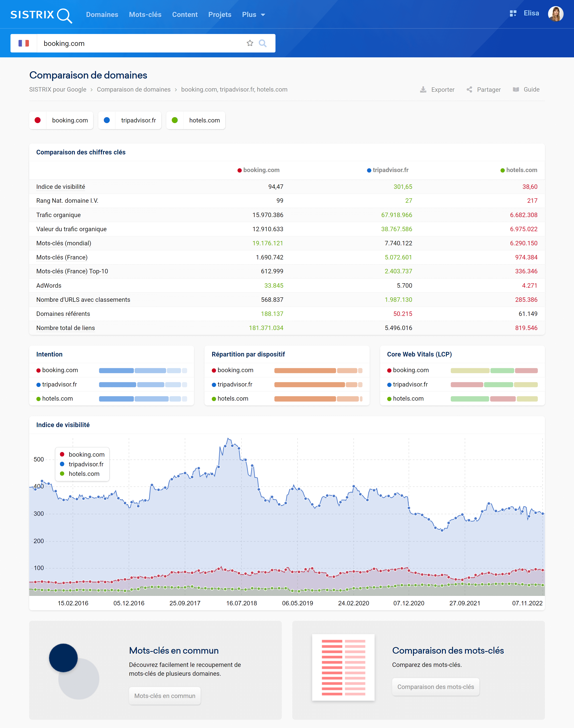Click the Exporter download icon

pos(423,90)
